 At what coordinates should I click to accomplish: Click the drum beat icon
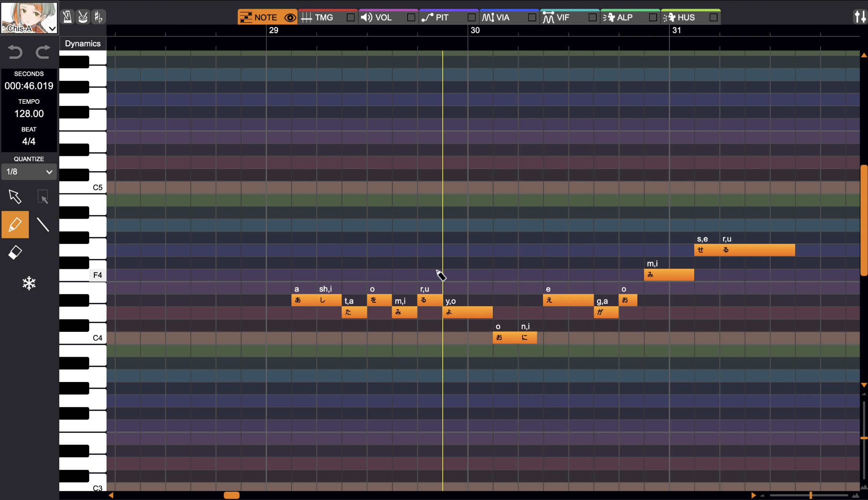[83, 17]
